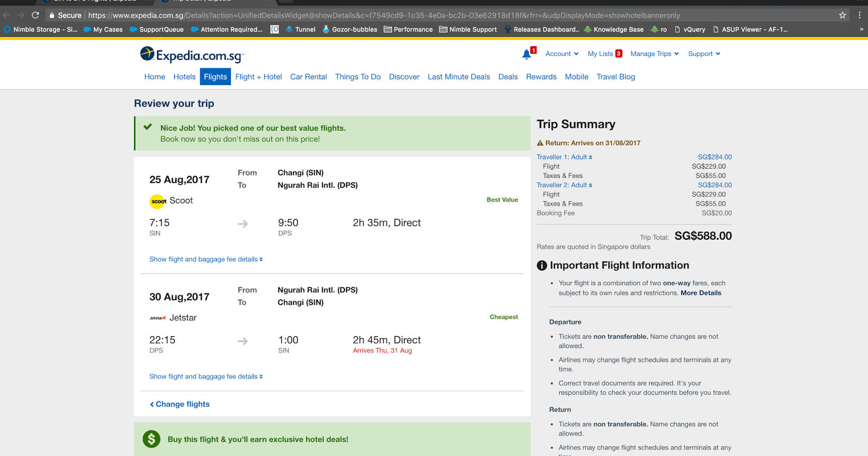868x456 pixels.
Task: Collapse Traveller 2: Adult price breakdown
Action: click(x=564, y=185)
